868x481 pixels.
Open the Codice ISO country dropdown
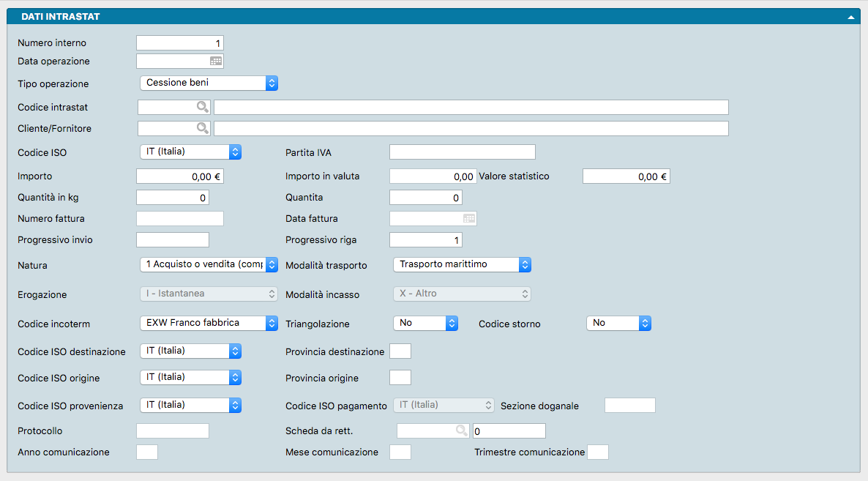tap(190, 152)
